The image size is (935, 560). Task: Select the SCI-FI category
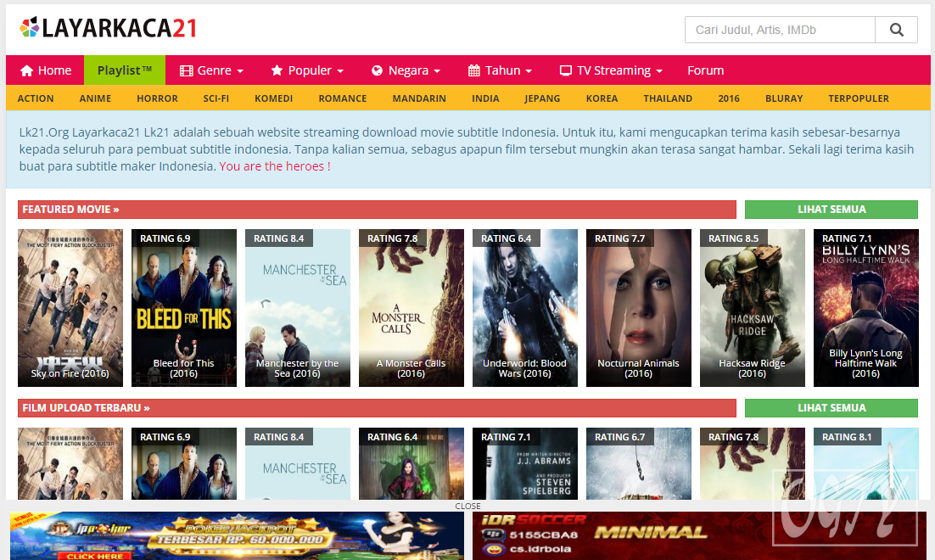[216, 98]
